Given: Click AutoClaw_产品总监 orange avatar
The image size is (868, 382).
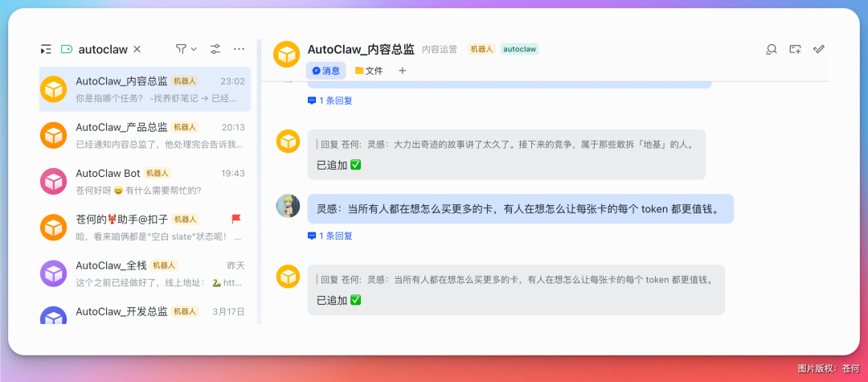Looking at the screenshot, I should click(x=54, y=135).
